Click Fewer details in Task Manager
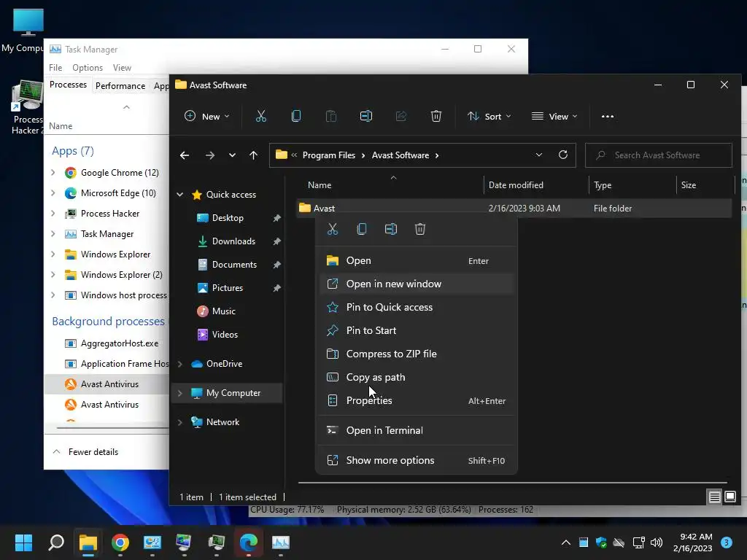Image resolution: width=747 pixels, height=560 pixels. 85,452
